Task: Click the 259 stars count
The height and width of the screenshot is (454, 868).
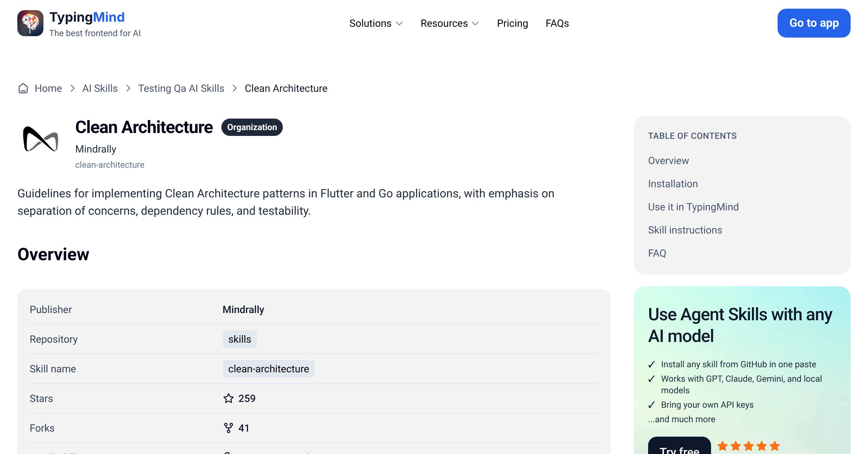Action: (247, 398)
